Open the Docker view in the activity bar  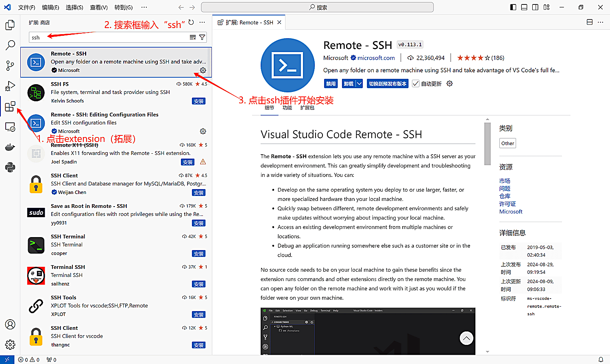pos(10,147)
